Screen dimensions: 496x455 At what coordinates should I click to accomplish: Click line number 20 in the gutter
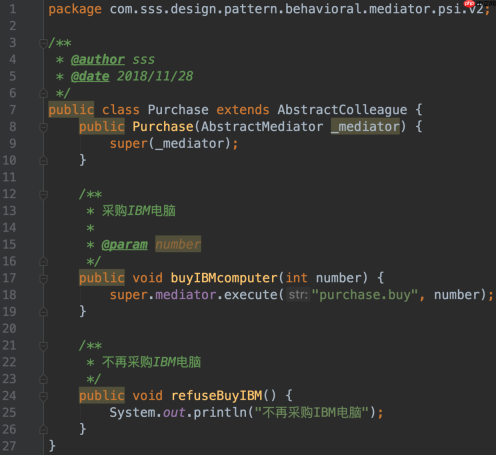point(9,329)
